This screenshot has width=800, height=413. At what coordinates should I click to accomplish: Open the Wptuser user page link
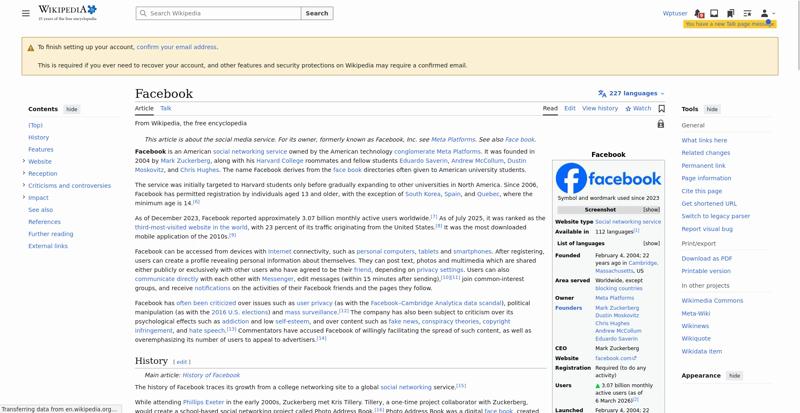[x=674, y=13]
